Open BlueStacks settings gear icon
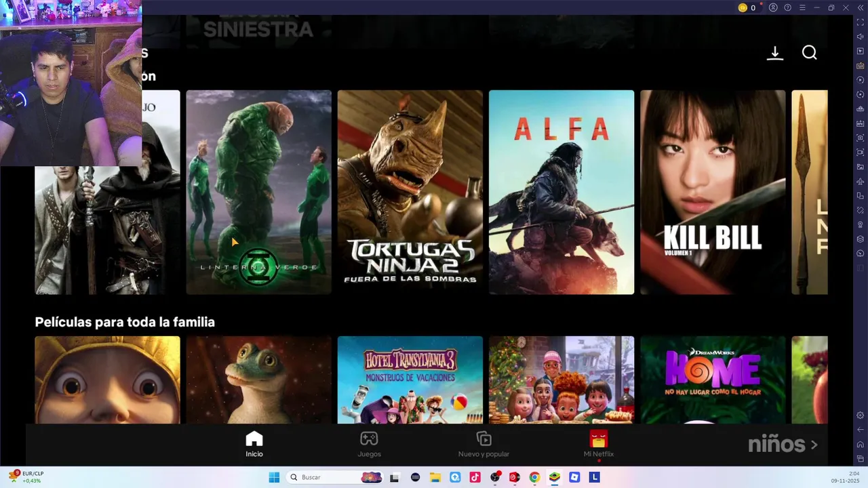The width and height of the screenshot is (868, 488). [861, 415]
